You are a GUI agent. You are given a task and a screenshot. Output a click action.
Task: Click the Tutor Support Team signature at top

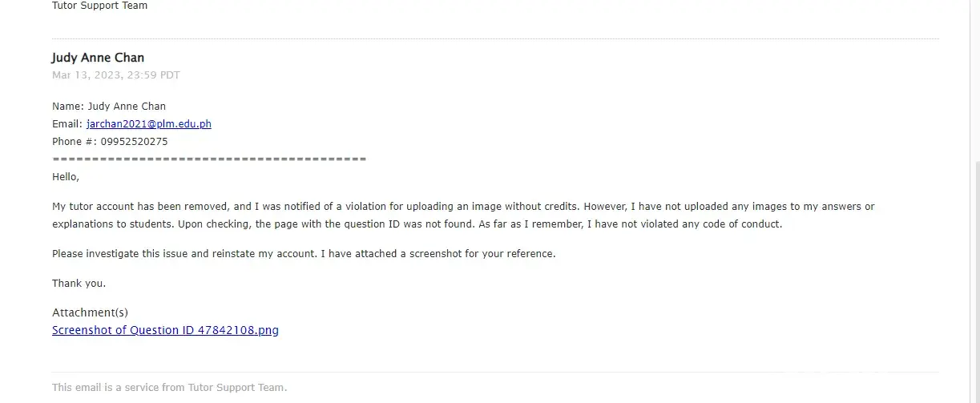tap(99, 6)
